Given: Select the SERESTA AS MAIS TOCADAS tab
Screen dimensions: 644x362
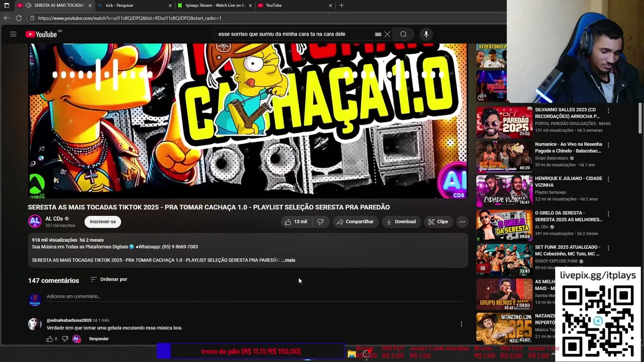Looking at the screenshot, I should click(x=54, y=5).
